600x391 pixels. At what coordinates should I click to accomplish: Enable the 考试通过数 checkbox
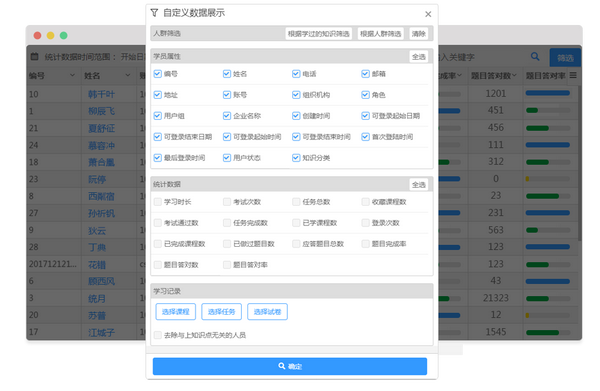(158, 223)
